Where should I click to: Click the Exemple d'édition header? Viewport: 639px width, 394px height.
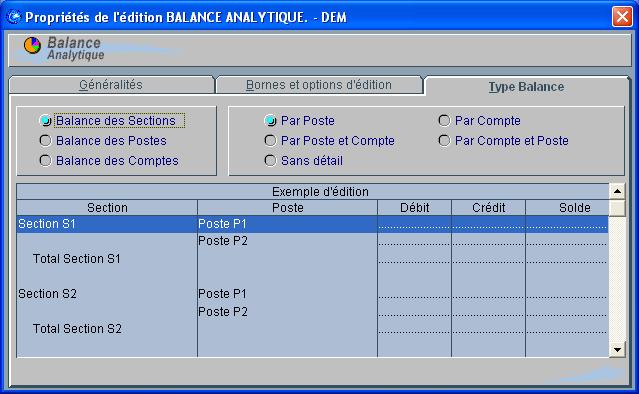[x=313, y=191]
